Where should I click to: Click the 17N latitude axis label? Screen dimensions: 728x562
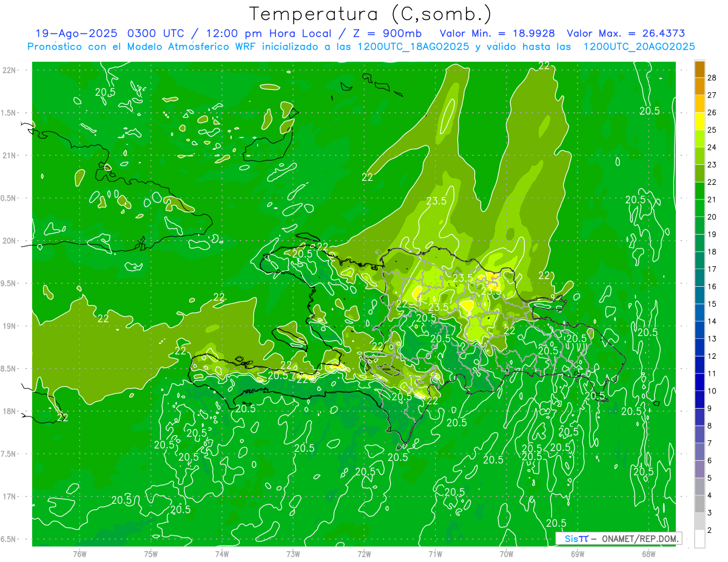[x=9, y=497]
